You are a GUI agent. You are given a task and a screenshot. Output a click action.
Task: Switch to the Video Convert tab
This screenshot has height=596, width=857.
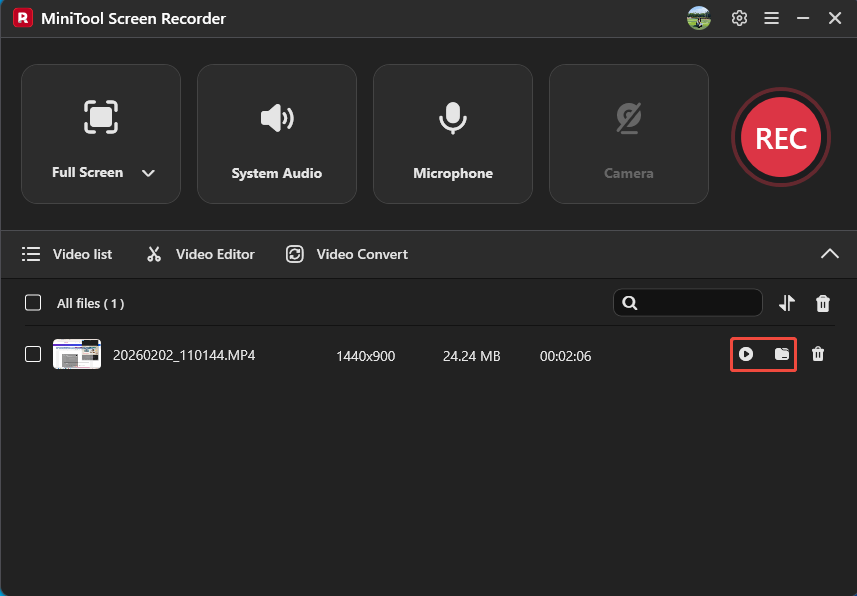coord(346,254)
